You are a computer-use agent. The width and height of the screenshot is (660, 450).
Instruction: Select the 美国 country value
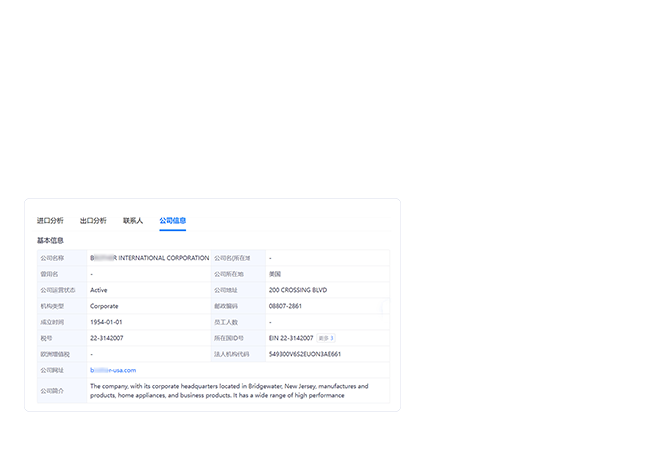point(275,274)
